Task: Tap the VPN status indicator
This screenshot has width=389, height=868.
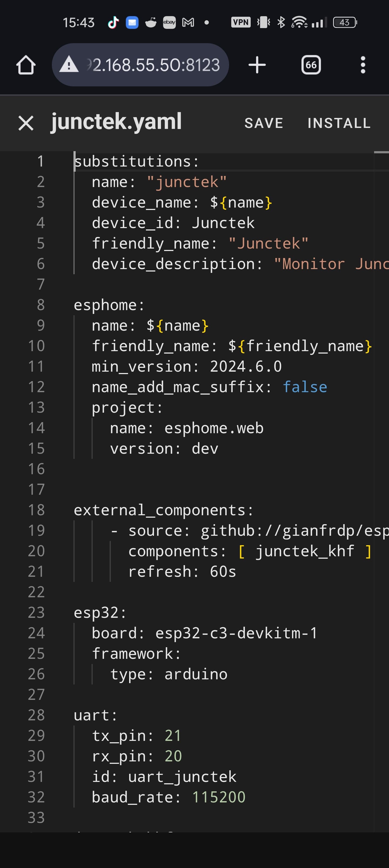Action: pyautogui.click(x=240, y=23)
